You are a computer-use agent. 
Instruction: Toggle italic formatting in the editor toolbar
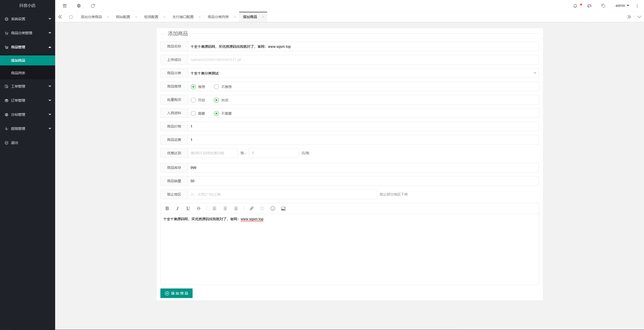point(177,208)
